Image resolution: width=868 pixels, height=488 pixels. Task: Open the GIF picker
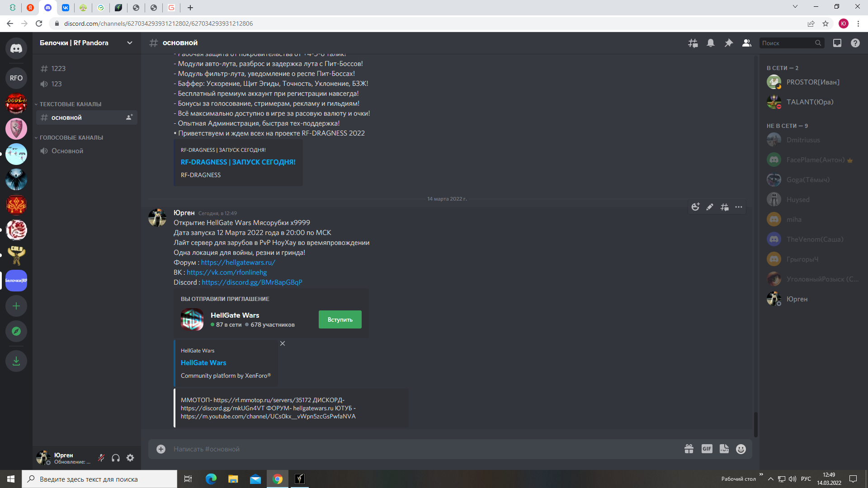coord(707,449)
